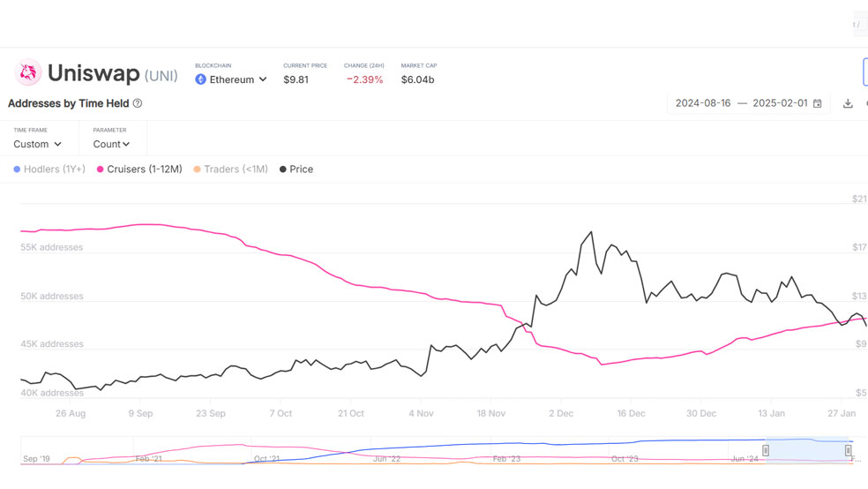868x489 pixels.
Task: Toggle the Price series in legend
Action: point(296,169)
